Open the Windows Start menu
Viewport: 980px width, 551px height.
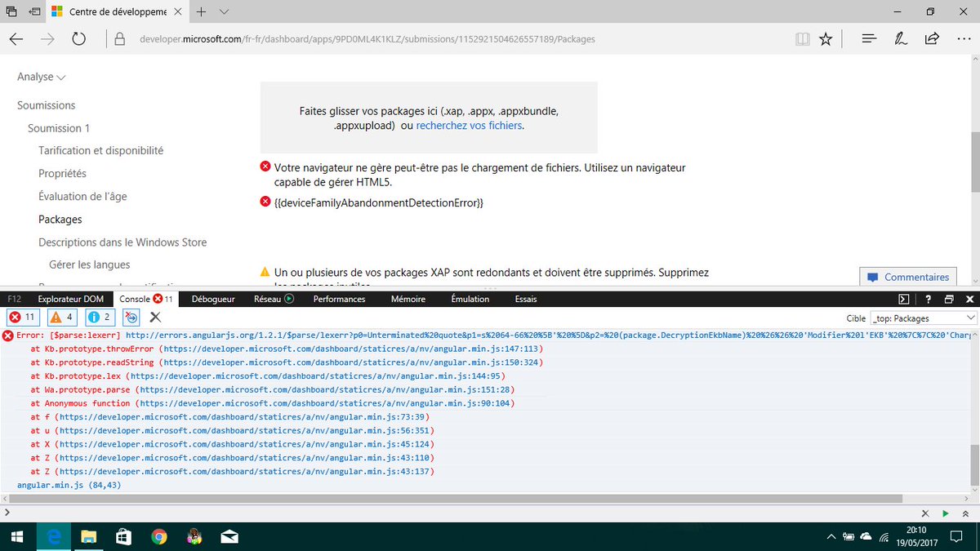tap(18, 536)
